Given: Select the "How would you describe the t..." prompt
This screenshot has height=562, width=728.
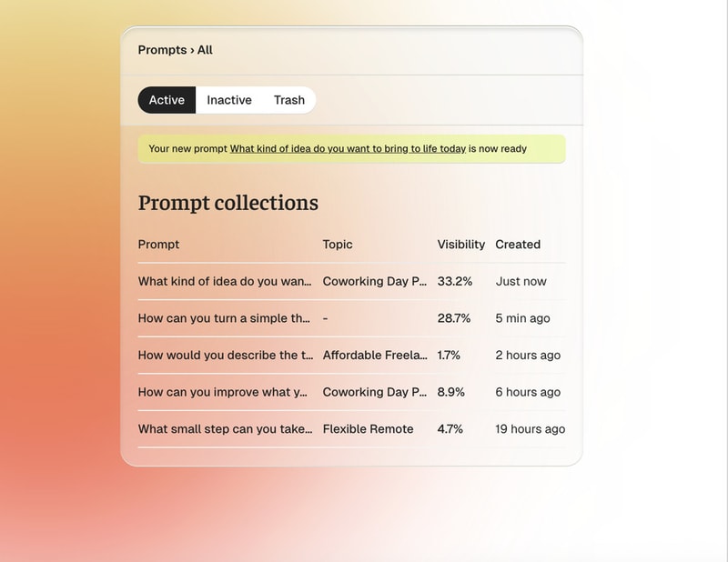Looking at the screenshot, I should [225, 356].
